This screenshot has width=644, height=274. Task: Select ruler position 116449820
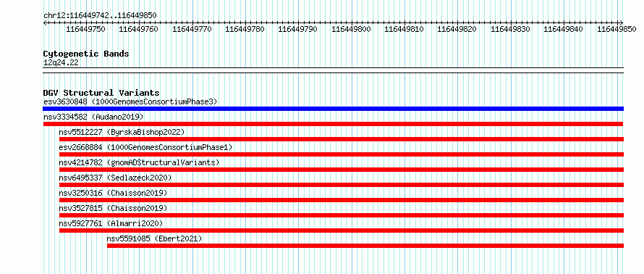pos(457,29)
